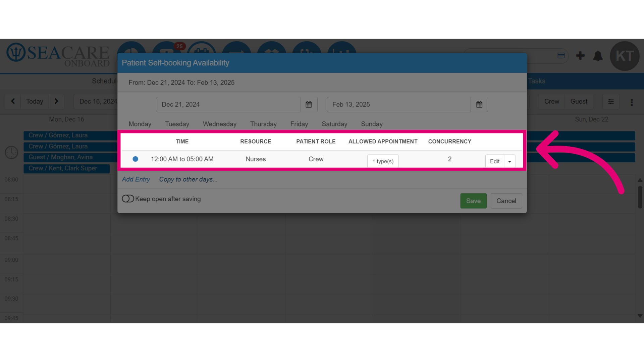Open the dashboard pie-chart navigation icon
Image resolution: width=644 pixels, height=362 pixels.
click(x=131, y=48)
